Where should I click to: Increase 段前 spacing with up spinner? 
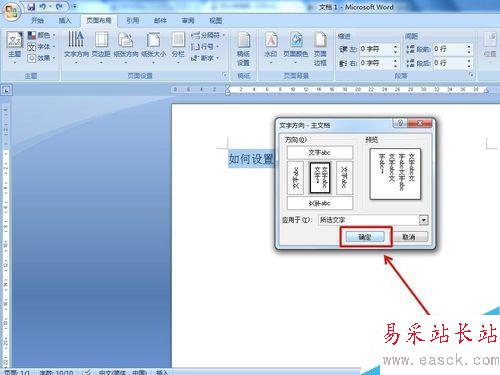[469, 47]
